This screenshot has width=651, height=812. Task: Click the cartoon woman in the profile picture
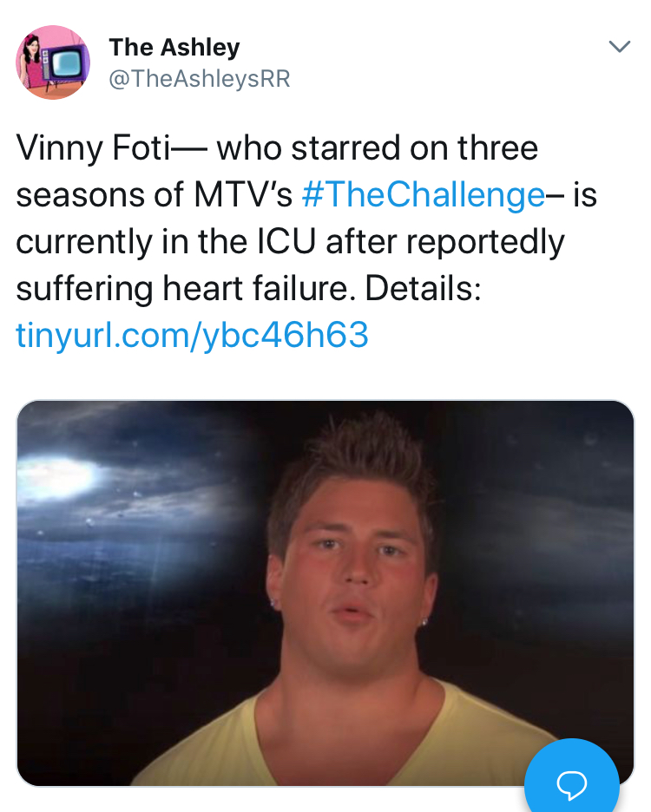point(30,62)
